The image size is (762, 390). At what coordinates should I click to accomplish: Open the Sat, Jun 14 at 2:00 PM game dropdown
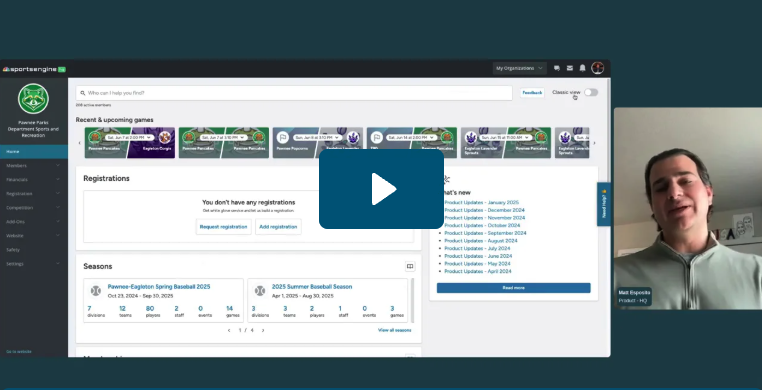point(411,137)
